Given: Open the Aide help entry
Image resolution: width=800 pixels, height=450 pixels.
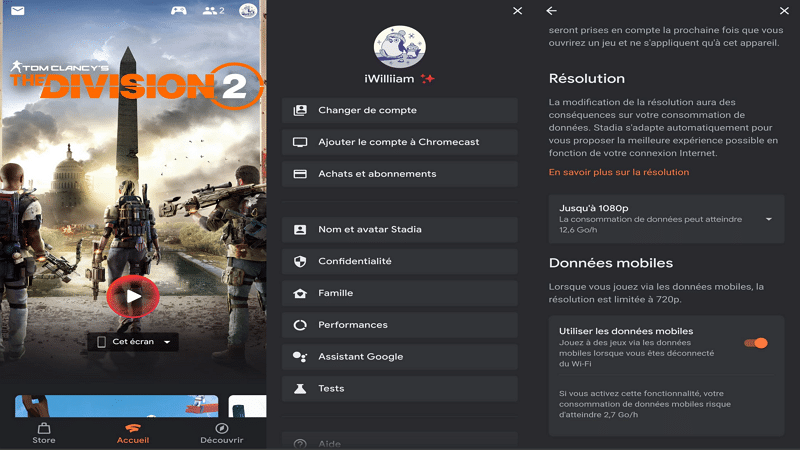Looking at the screenshot, I should tap(399, 442).
